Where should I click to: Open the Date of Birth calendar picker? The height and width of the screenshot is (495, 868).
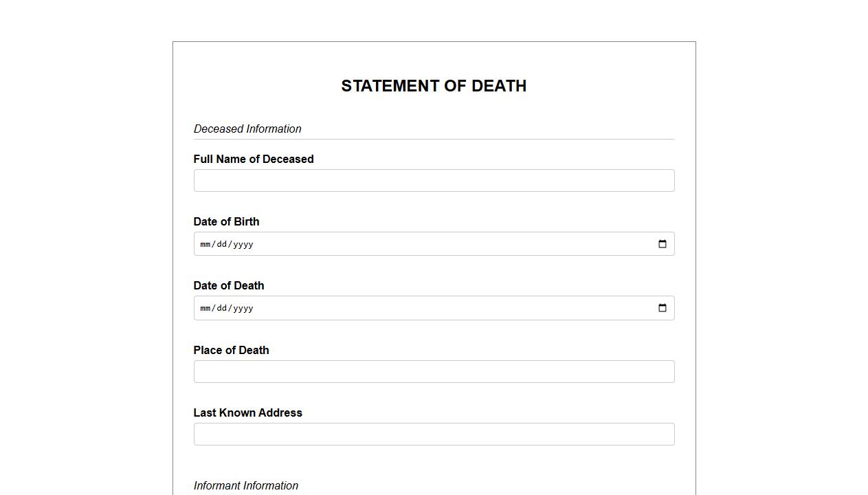tap(663, 244)
